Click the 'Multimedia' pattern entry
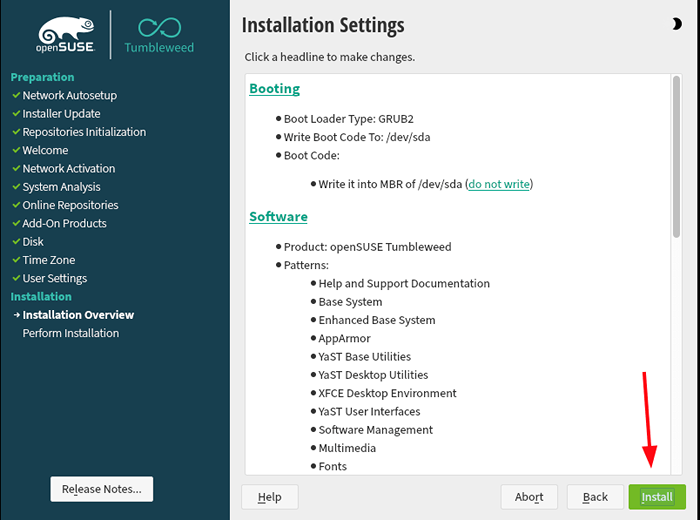 pos(347,448)
